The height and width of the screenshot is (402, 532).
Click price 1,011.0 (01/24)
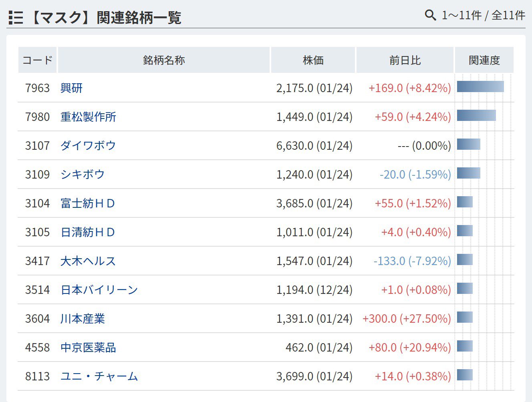tap(314, 232)
